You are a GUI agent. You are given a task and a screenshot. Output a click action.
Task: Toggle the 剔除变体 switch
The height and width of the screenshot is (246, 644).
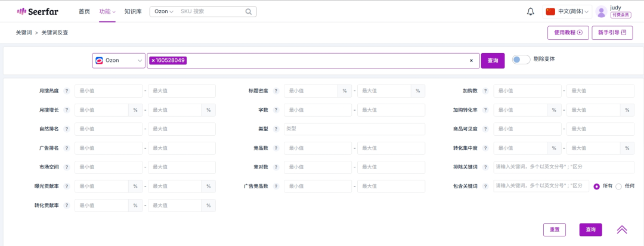[521, 60]
